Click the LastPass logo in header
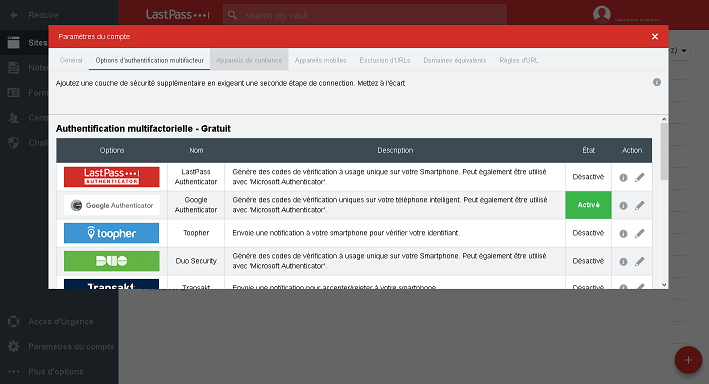 (x=177, y=15)
